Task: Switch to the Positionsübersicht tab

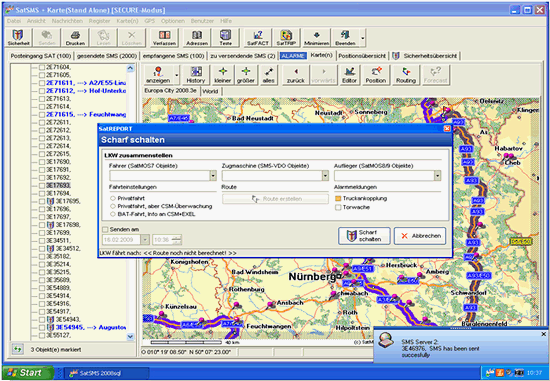Action: [x=362, y=56]
